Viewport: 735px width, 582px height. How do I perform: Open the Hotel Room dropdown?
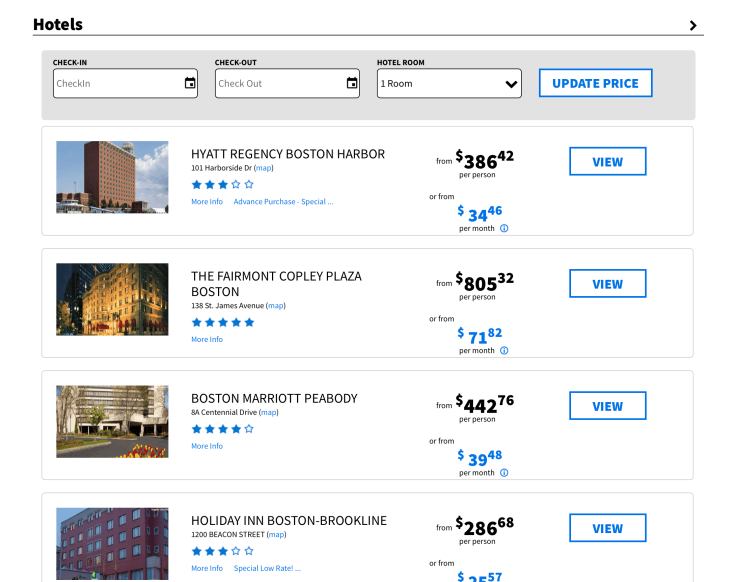click(449, 83)
